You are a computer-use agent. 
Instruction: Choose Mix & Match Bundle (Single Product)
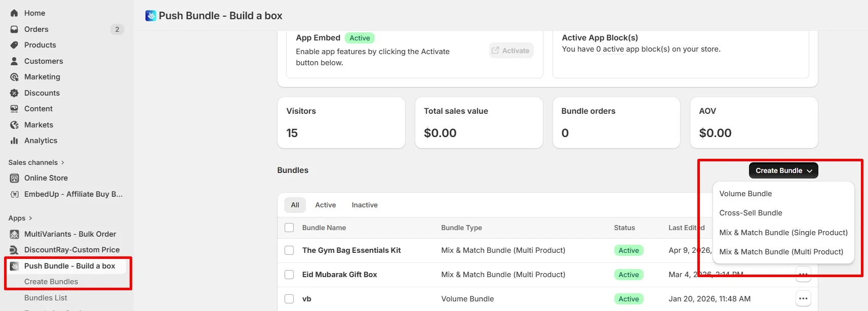(x=783, y=233)
